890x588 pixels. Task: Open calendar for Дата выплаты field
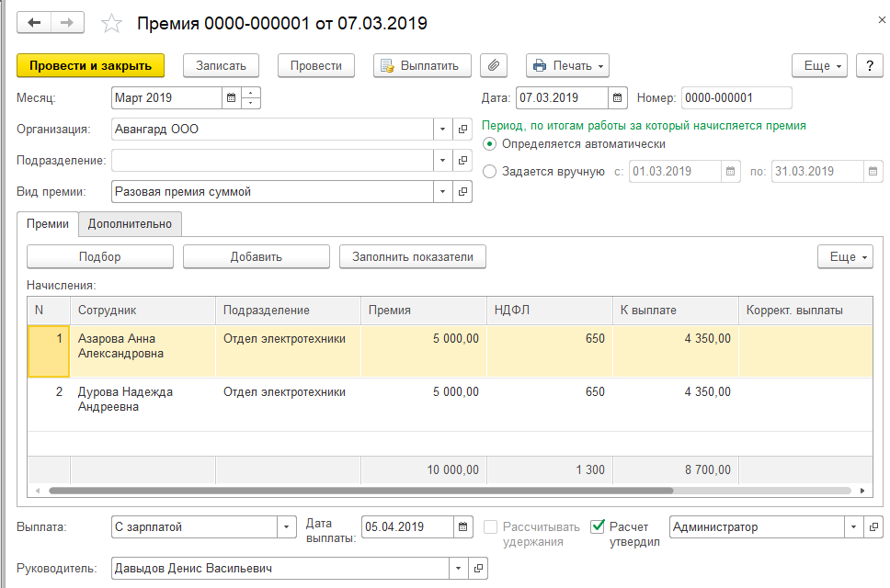click(464, 527)
